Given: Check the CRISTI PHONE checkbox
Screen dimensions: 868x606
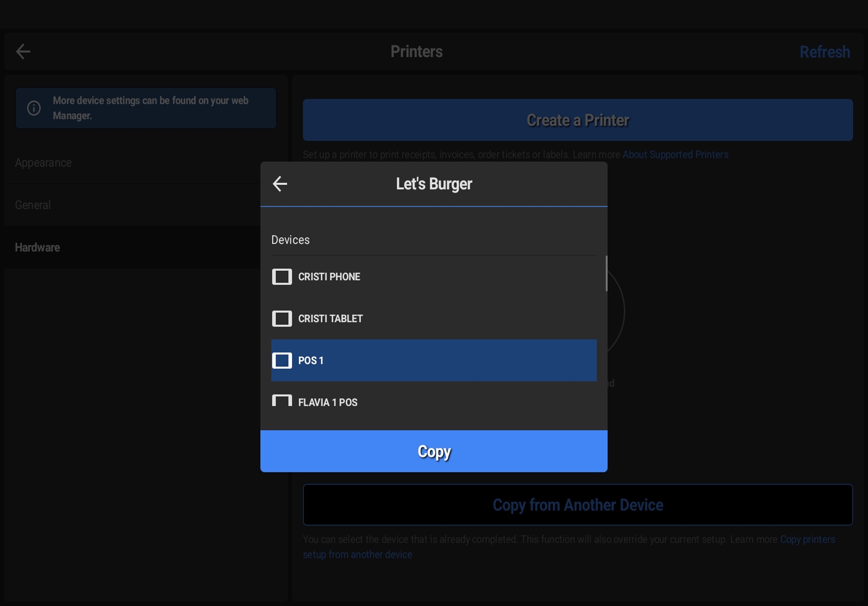Looking at the screenshot, I should 282,276.
